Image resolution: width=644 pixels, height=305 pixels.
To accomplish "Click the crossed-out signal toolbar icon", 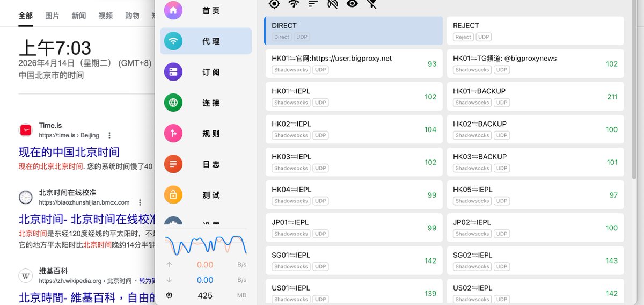I will coord(333,4).
